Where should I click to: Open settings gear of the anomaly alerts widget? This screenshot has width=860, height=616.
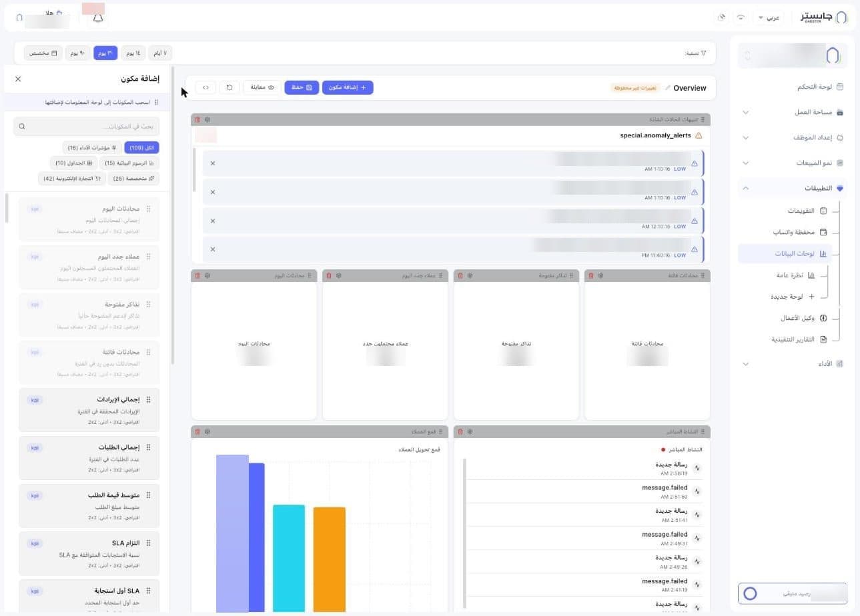[207, 119]
